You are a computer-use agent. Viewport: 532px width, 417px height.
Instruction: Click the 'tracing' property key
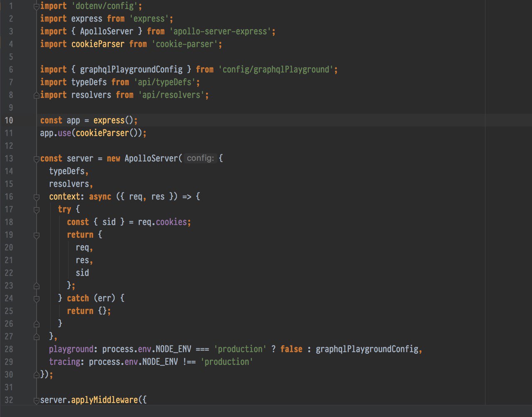pyautogui.click(x=64, y=362)
